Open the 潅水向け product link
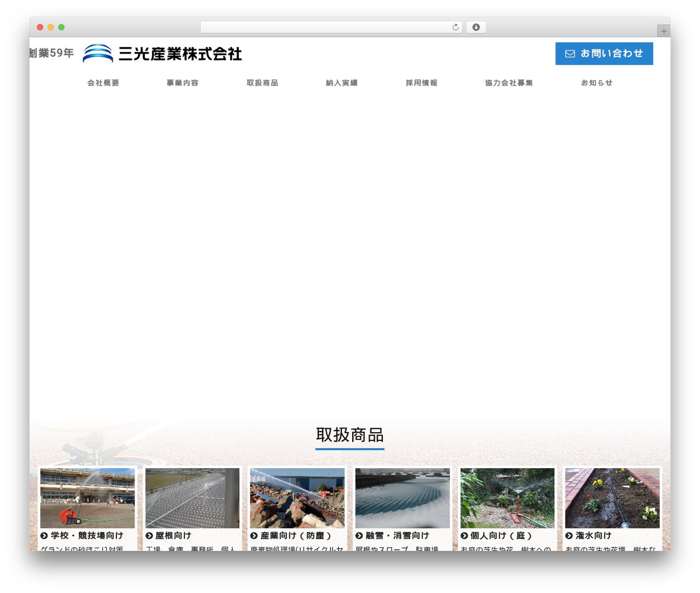Screen dimensions: 700x593 click(x=593, y=536)
